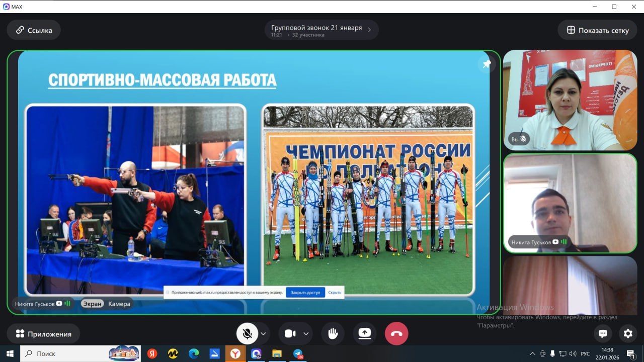
Task: Expand group call details chevron
Action: pyautogui.click(x=369, y=30)
